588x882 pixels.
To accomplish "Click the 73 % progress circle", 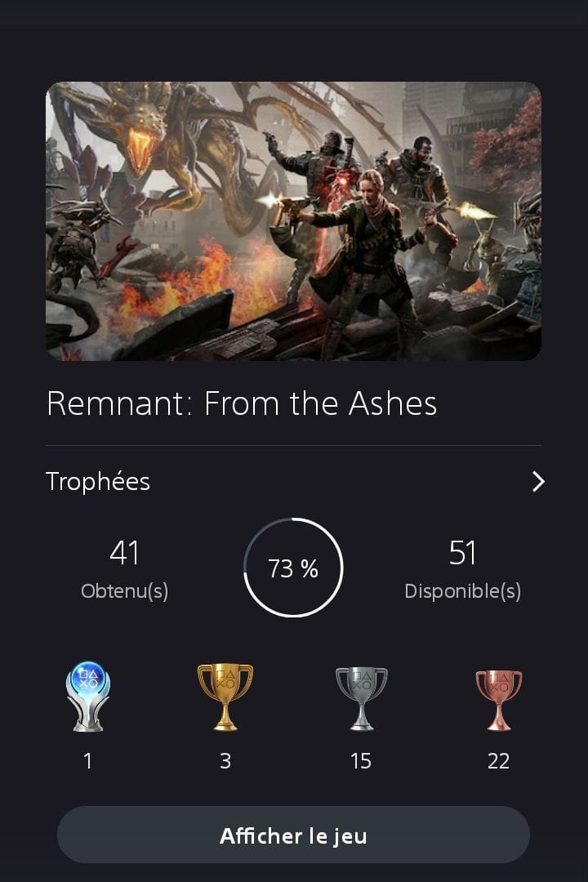I will click(293, 568).
